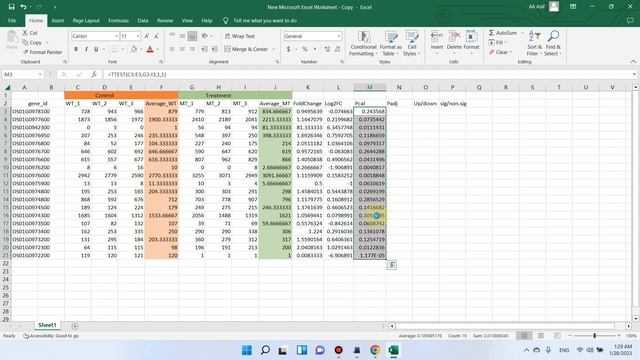Undo the last action in Quick Access toolbar
The width and height of the screenshot is (640, 360).
tap(24, 7)
